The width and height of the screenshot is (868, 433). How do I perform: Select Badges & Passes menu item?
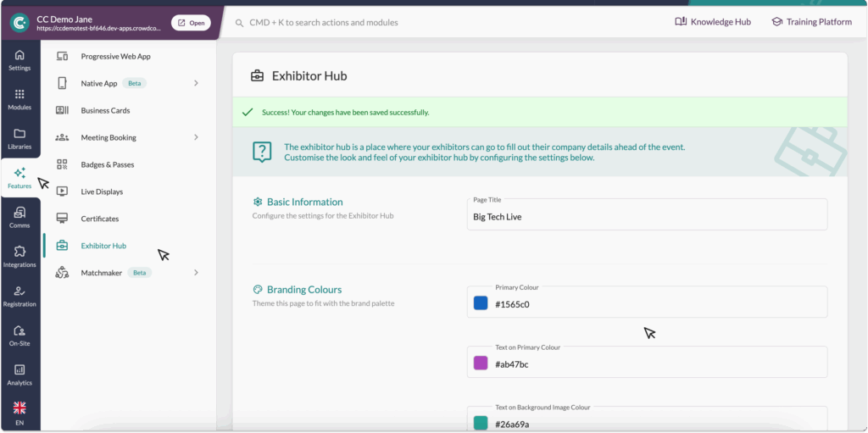pyautogui.click(x=107, y=164)
